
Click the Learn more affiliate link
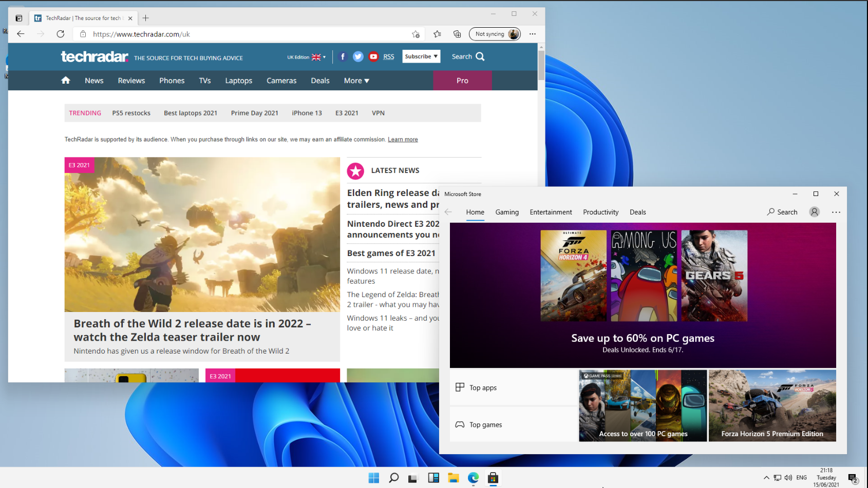403,139
